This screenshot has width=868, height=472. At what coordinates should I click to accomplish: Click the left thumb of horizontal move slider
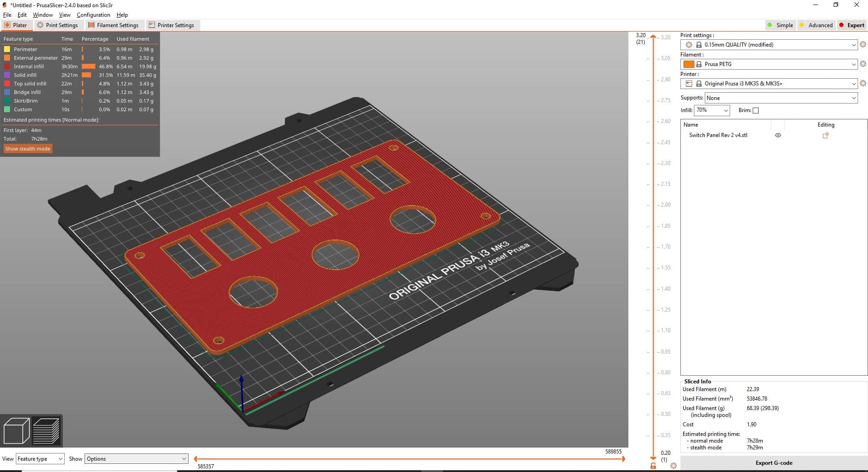coord(195,459)
